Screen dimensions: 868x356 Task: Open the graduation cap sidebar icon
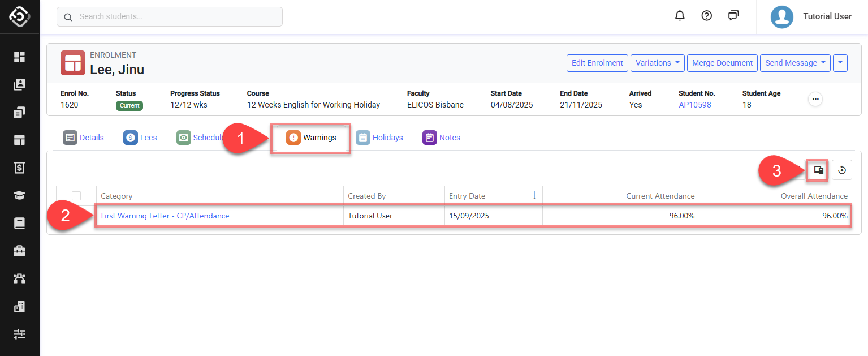(x=20, y=195)
